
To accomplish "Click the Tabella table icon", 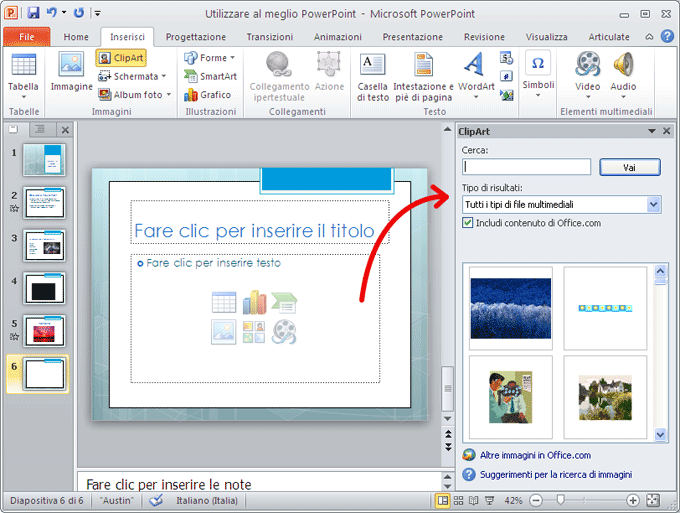I will coord(23,65).
